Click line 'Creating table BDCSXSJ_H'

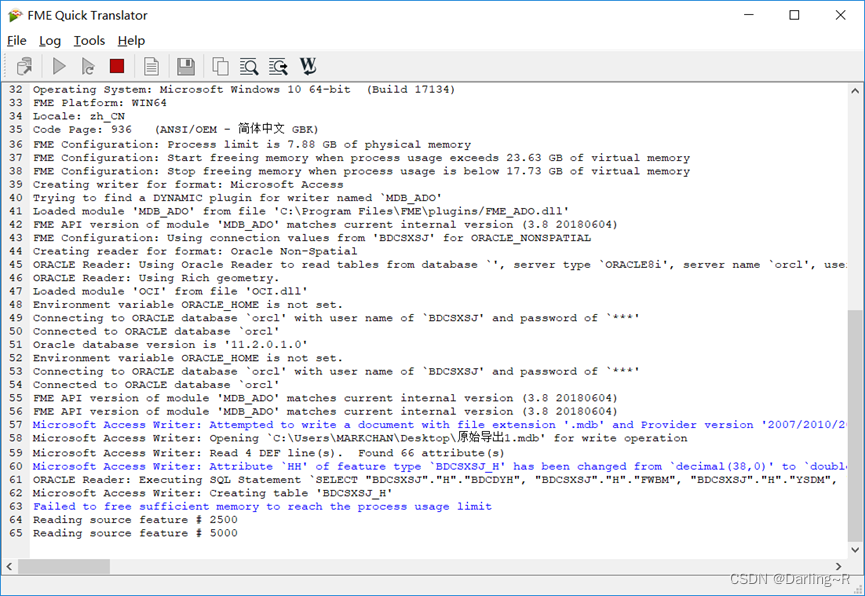[212, 493]
